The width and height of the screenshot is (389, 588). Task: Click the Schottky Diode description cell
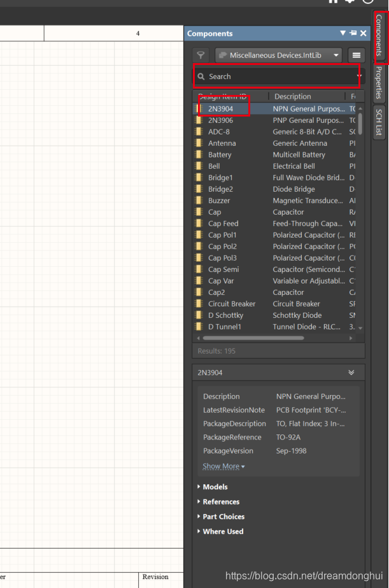297,315
